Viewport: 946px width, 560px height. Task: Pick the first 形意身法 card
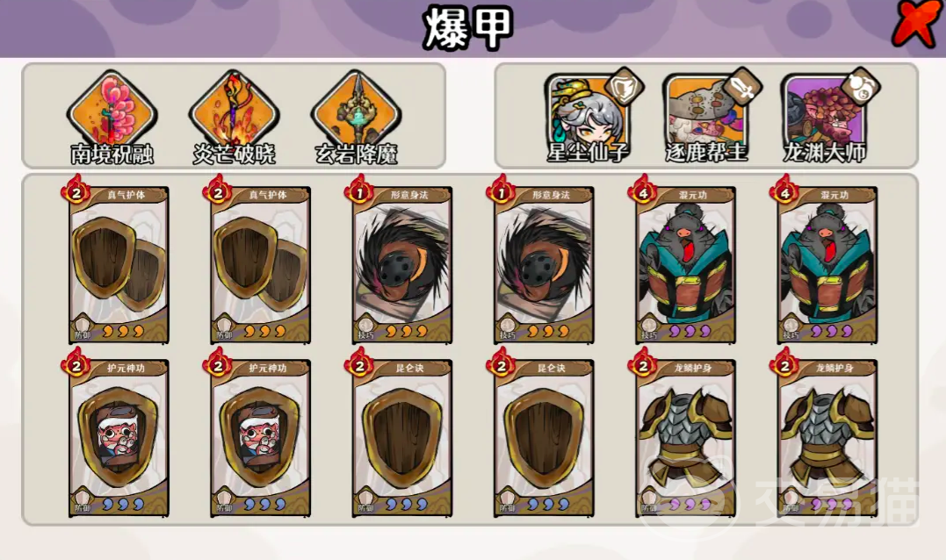[x=401, y=264]
